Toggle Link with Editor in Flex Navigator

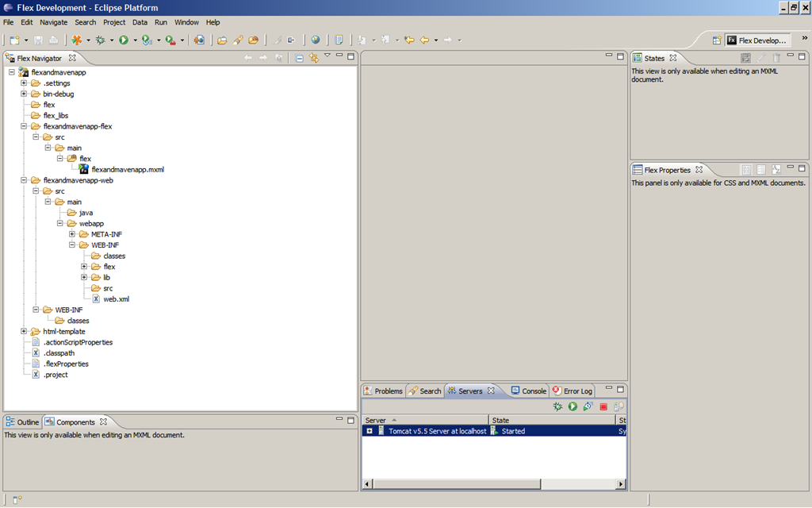(314, 58)
